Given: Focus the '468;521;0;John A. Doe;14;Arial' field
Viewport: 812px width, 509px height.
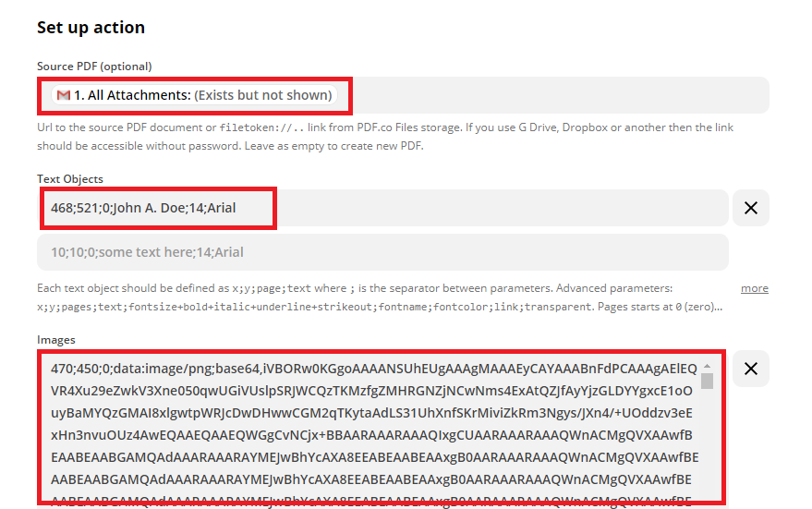Looking at the screenshot, I should pos(382,208).
